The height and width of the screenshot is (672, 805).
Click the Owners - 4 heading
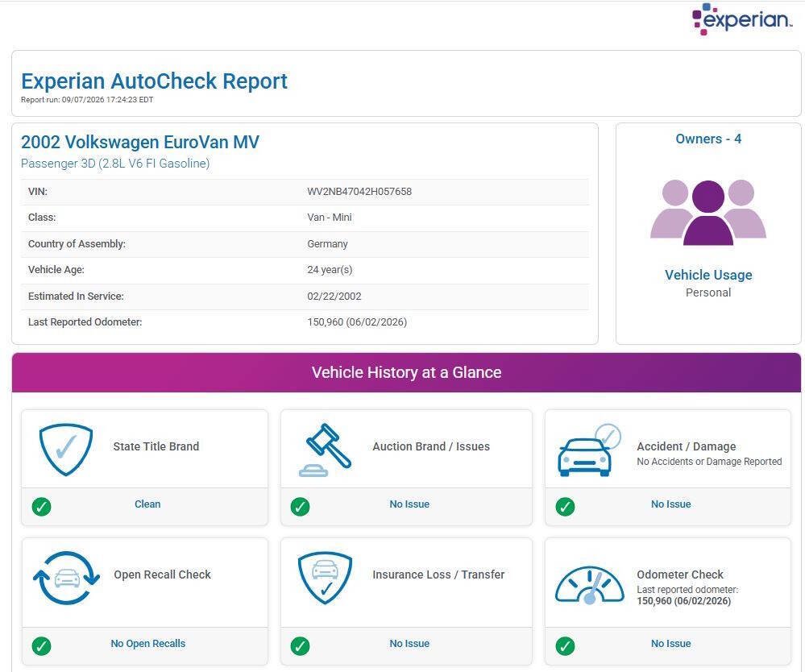(708, 139)
